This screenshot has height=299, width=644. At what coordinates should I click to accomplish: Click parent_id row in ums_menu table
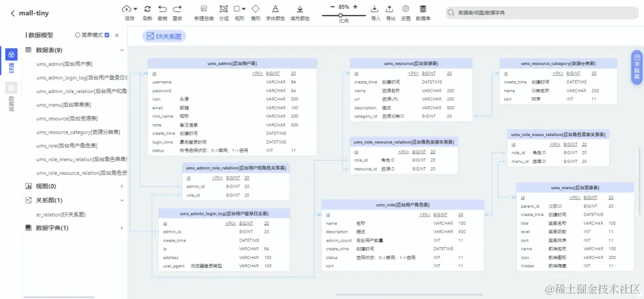point(575,206)
